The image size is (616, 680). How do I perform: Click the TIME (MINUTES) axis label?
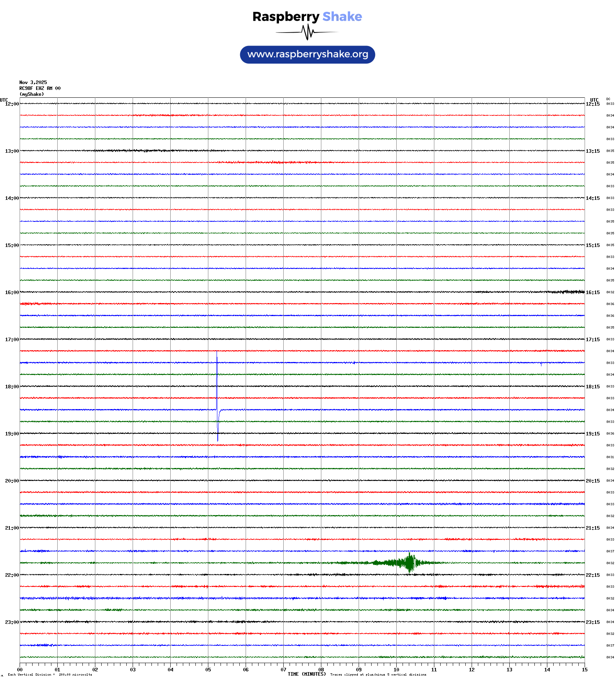[306, 674]
